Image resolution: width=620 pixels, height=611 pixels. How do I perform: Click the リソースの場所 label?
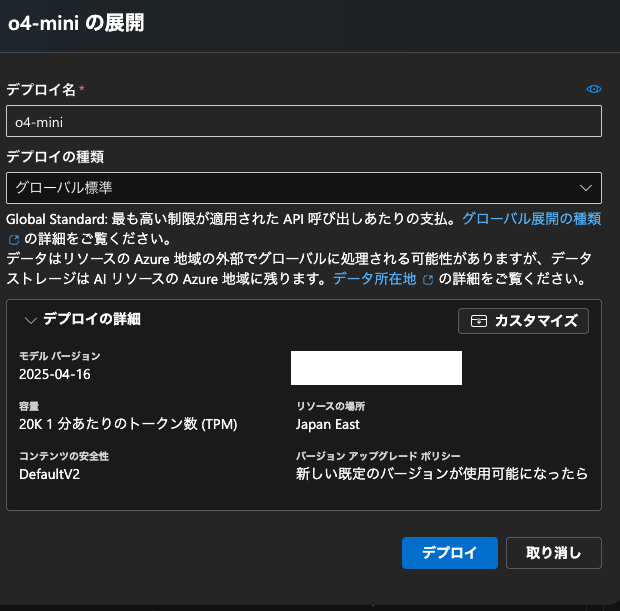[331, 406]
